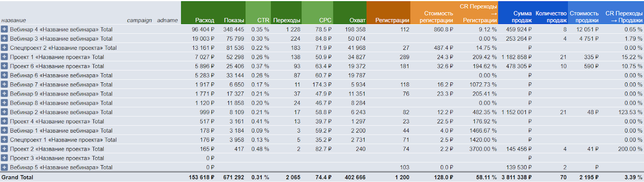The width and height of the screenshot is (644, 182).
Task: Expand the Вебинар 4 row plus icon
Action: pyautogui.click(x=4, y=29)
